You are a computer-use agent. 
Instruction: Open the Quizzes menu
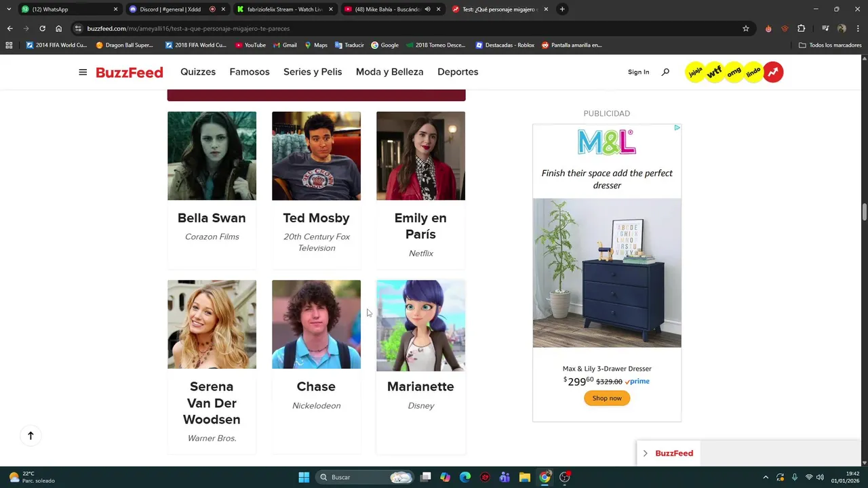(198, 72)
